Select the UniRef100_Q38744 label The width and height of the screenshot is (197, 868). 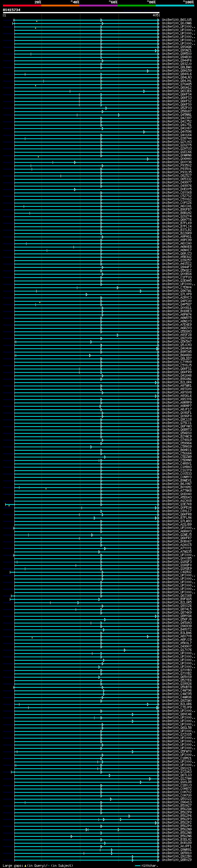coord(177,138)
